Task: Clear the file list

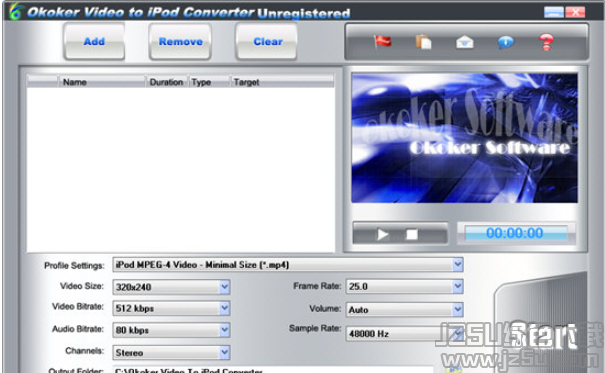Action: point(267,41)
